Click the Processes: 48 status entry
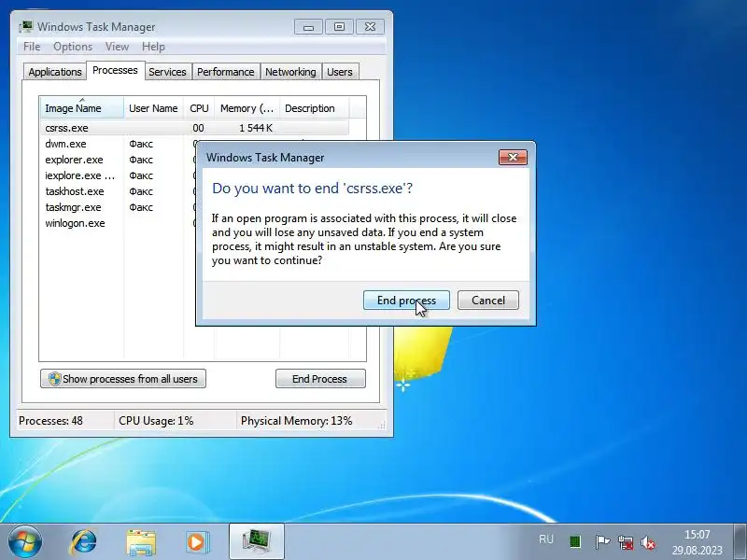 point(50,421)
